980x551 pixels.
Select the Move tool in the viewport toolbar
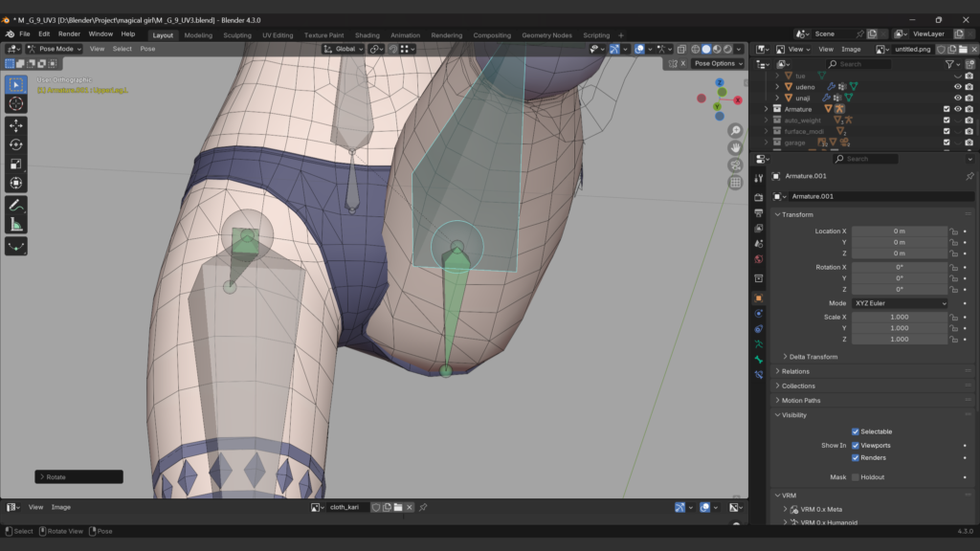point(16,125)
